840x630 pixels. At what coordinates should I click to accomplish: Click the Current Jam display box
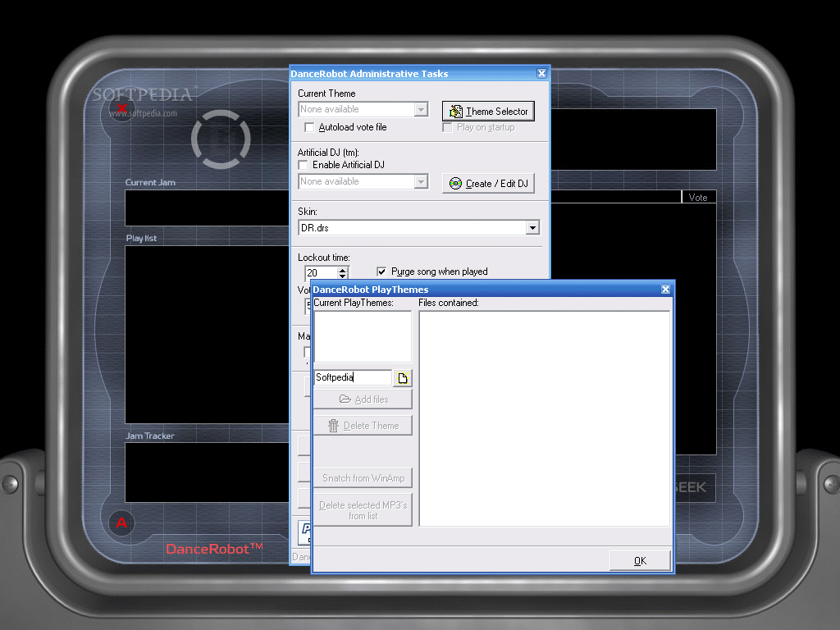[207, 208]
